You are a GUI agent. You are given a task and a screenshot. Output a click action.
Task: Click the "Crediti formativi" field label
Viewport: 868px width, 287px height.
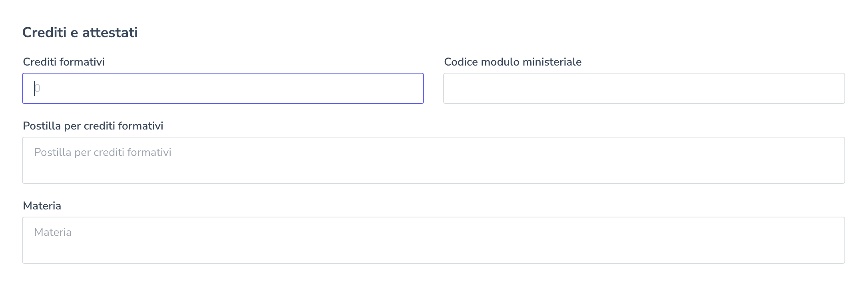64,62
